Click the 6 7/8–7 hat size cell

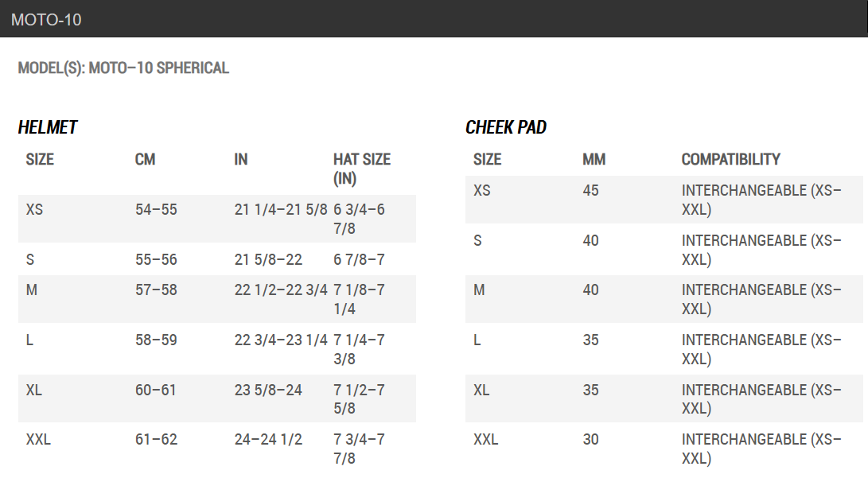358,260
